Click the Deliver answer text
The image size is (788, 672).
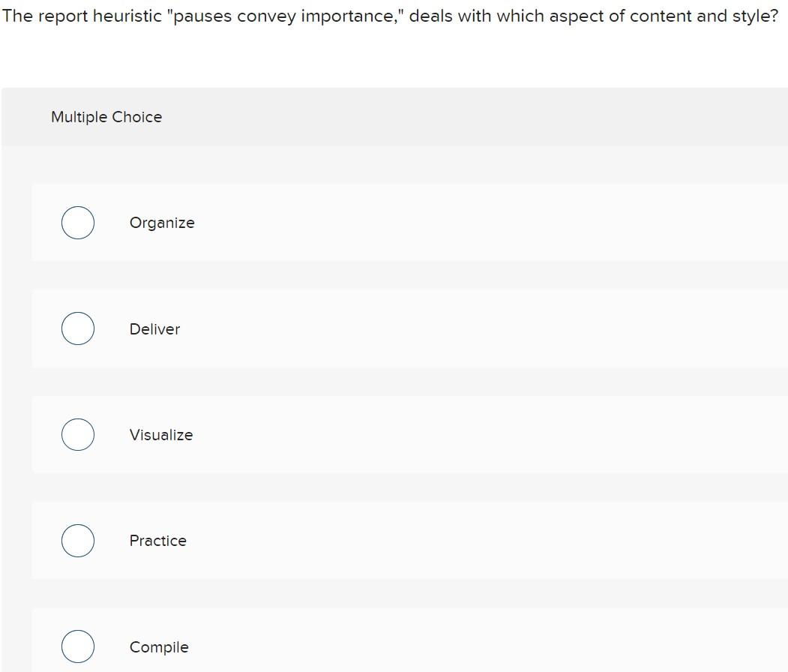(154, 328)
